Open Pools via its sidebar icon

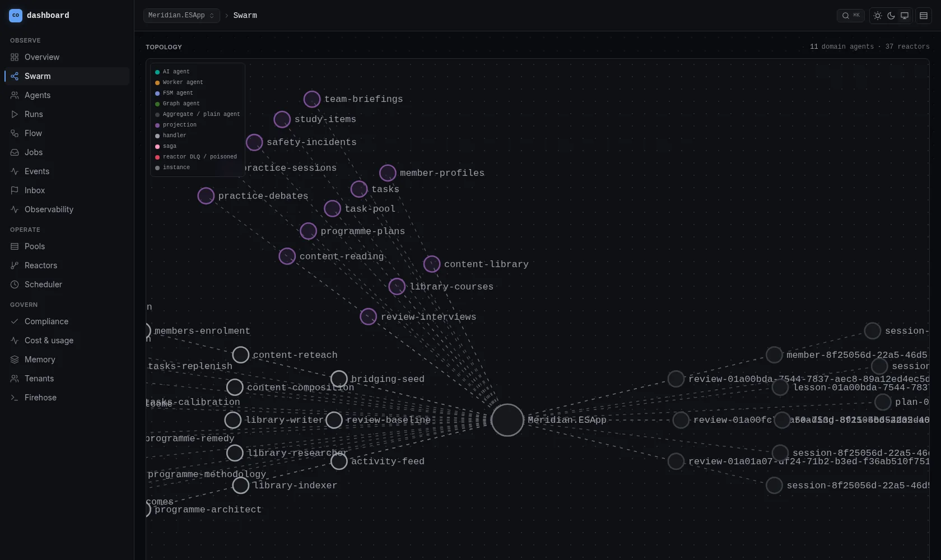(15, 246)
